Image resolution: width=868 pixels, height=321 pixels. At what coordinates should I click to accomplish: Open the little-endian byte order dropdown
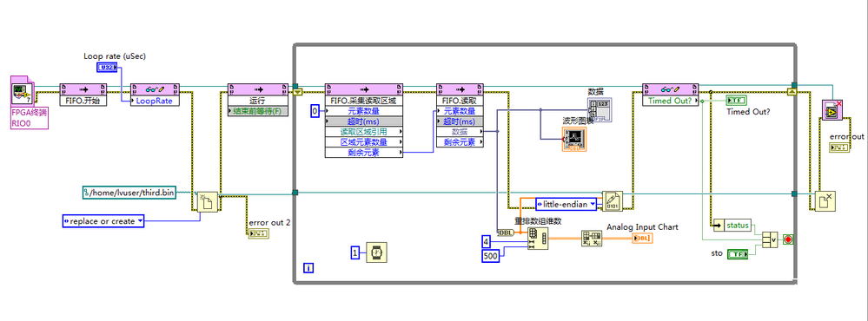[x=567, y=205]
